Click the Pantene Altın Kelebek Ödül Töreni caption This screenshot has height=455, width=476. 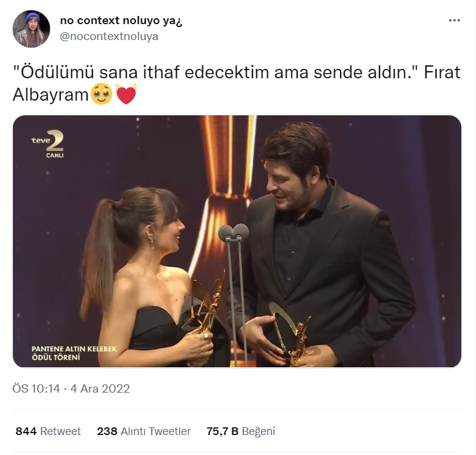tap(74, 353)
